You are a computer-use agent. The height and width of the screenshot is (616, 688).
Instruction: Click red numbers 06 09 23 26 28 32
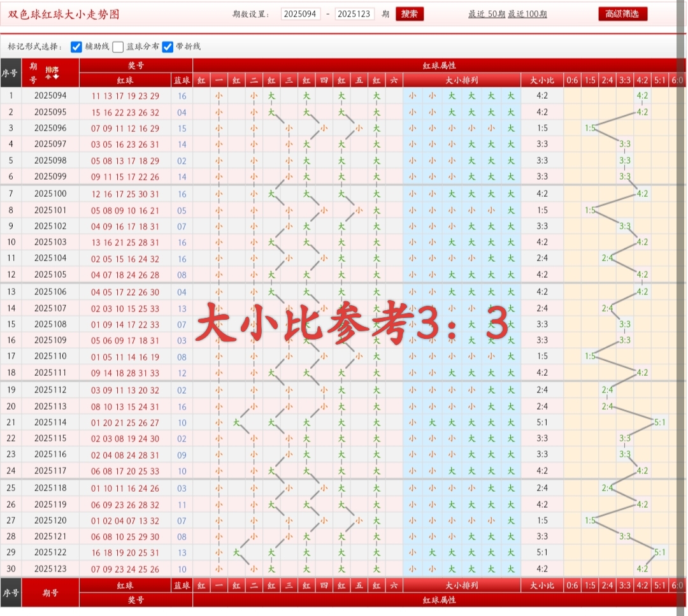point(125,505)
